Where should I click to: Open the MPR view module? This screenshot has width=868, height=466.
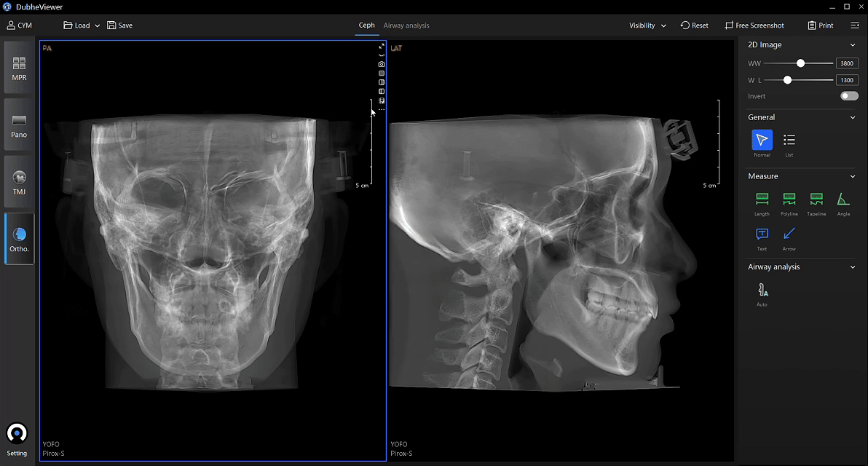click(x=19, y=68)
